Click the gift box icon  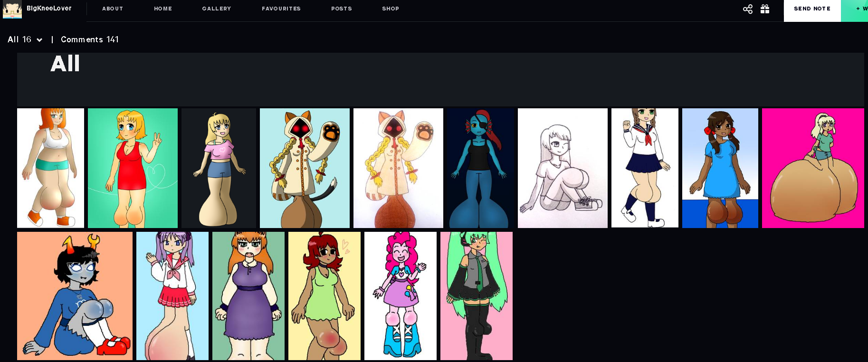(765, 9)
